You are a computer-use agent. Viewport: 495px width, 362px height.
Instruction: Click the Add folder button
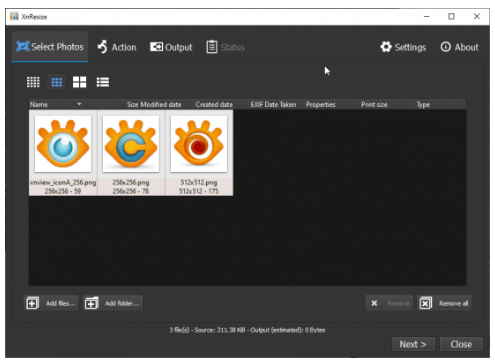tap(113, 303)
